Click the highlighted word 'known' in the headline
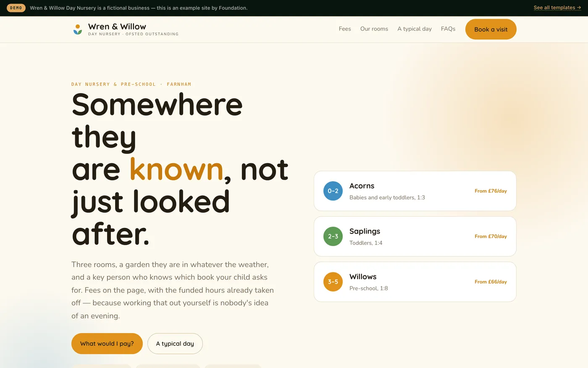The width and height of the screenshot is (588, 368). pyautogui.click(x=176, y=169)
